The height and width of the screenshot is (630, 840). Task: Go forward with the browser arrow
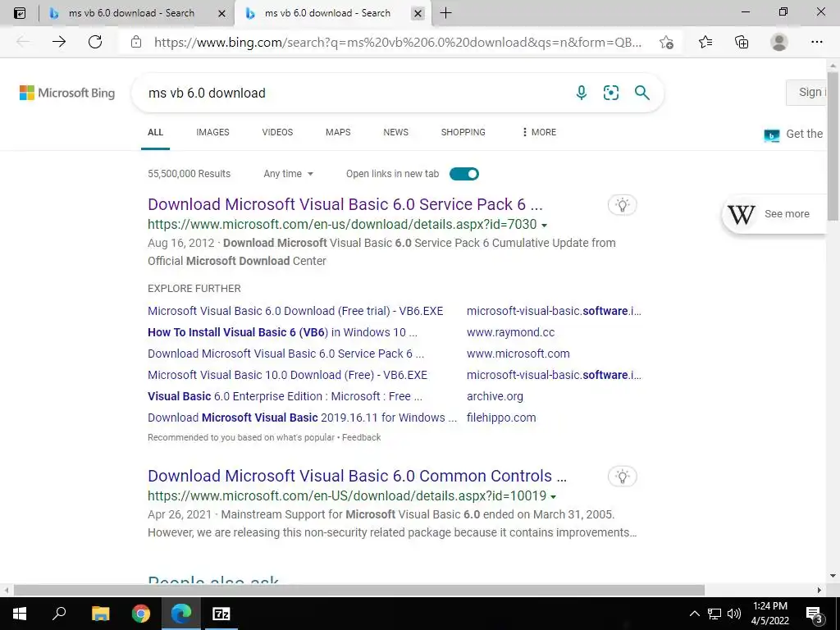pyautogui.click(x=59, y=42)
